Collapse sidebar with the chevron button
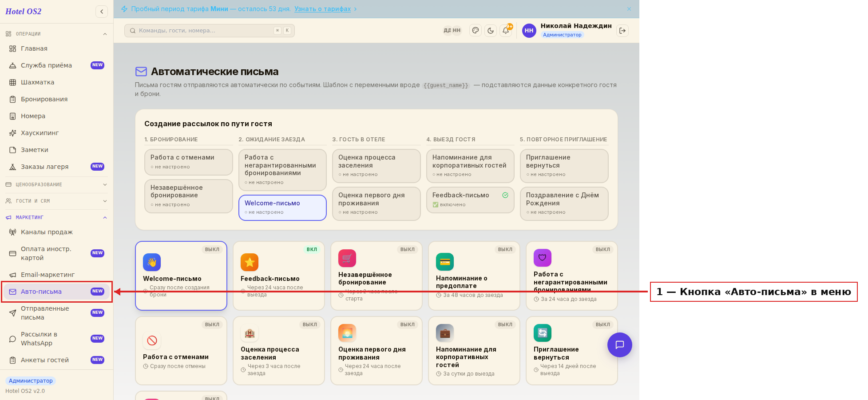 pyautogui.click(x=102, y=12)
